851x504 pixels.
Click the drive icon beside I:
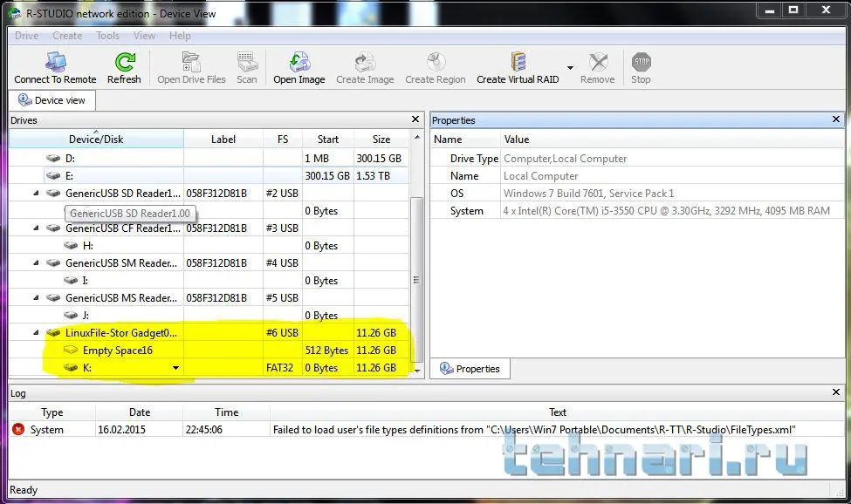click(71, 280)
